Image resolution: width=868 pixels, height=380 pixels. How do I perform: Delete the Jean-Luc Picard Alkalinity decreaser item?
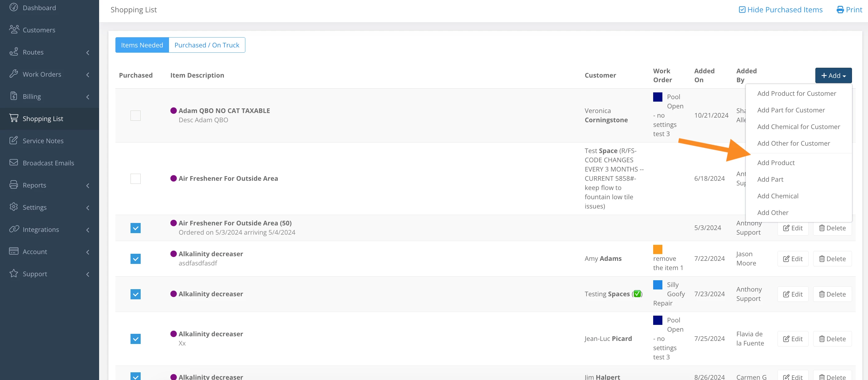832,339
